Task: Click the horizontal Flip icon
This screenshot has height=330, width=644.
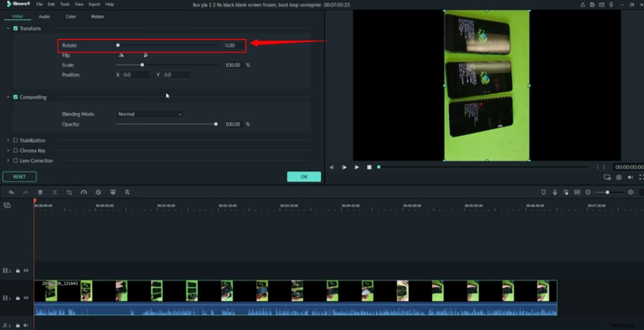Action: pos(122,55)
